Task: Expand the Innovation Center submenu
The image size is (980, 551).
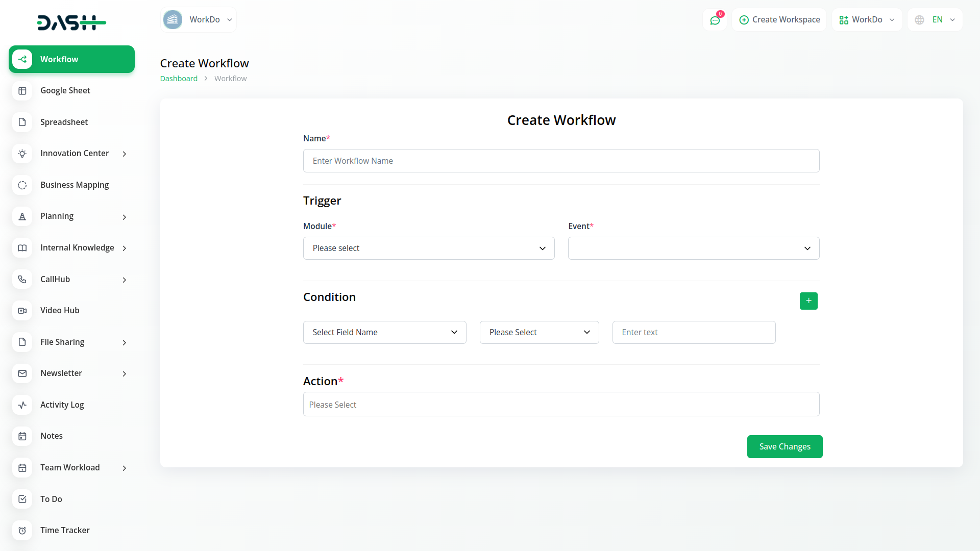Action: tap(124, 154)
